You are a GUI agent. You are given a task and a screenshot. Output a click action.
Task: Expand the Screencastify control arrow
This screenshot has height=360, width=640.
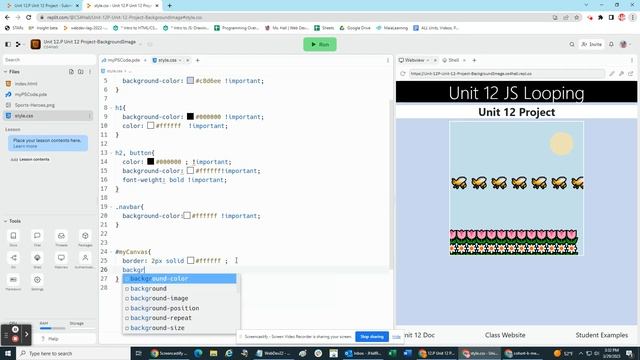click(27, 334)
